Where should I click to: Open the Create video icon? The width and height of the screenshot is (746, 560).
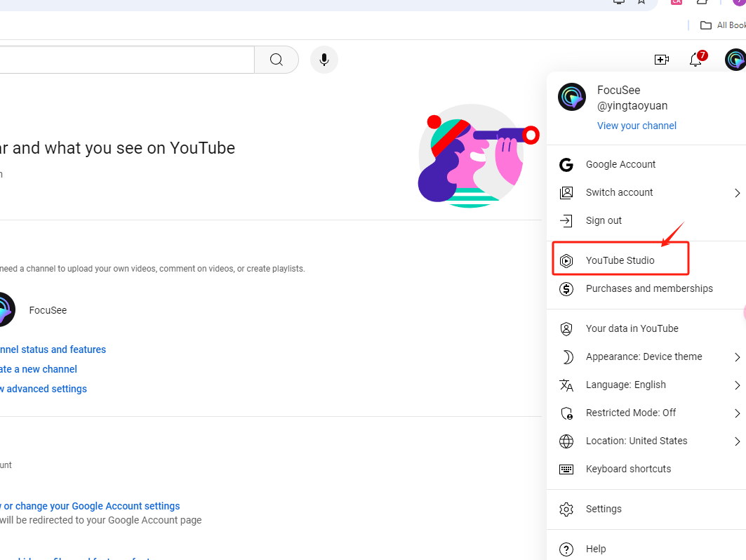point(661,60)
